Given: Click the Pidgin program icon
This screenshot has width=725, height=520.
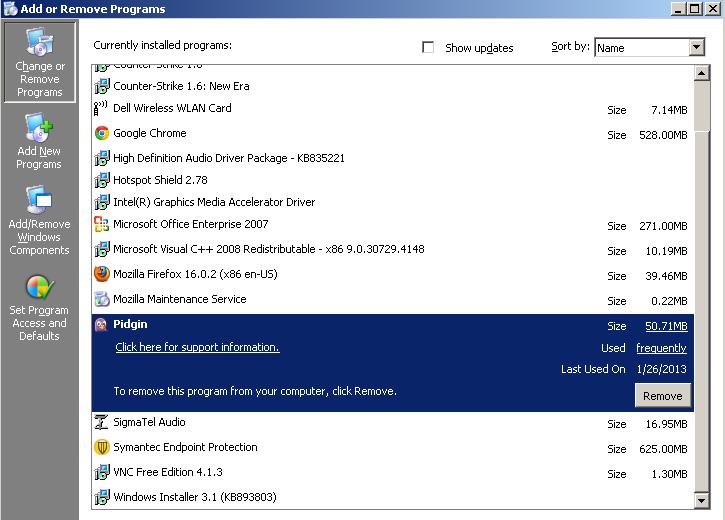Looking at the screenshot, I should (x=101, y=325).
